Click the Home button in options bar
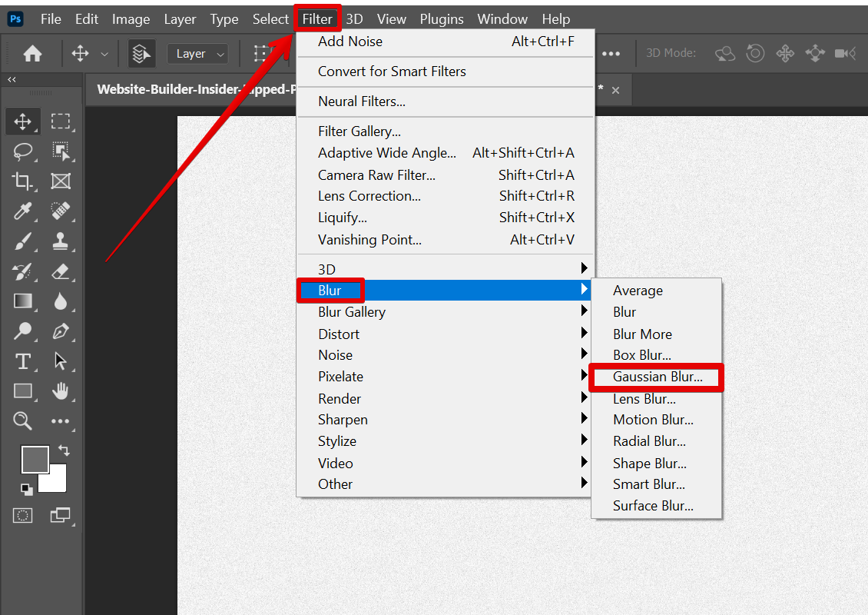 pyautogui.click(x=32, y=54)
